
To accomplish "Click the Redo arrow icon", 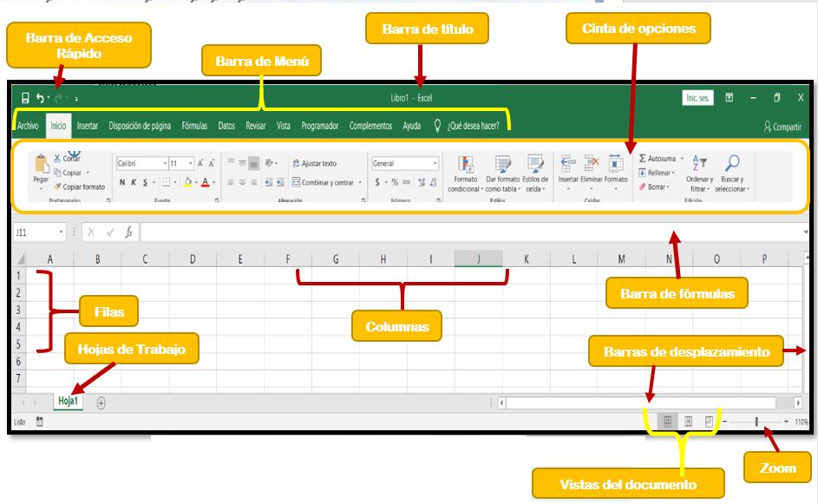I will (x=58, y=98).
